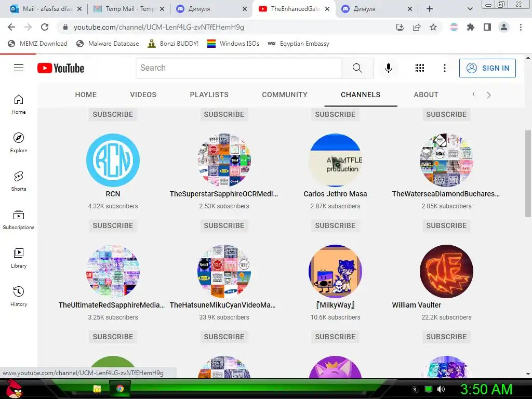Screen dimensions: 532x399
Task: Click the Angry Birds start button
Action: pyautogui.click(x=14, y=389)
